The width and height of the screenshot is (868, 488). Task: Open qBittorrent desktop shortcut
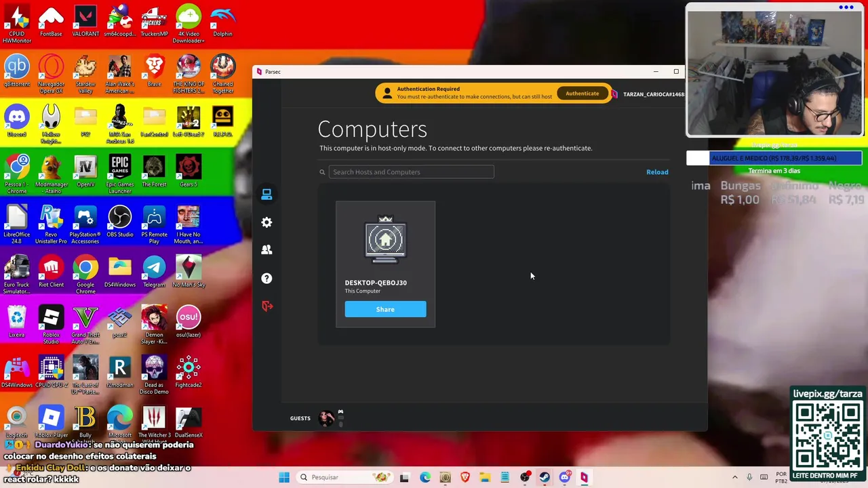17,70
